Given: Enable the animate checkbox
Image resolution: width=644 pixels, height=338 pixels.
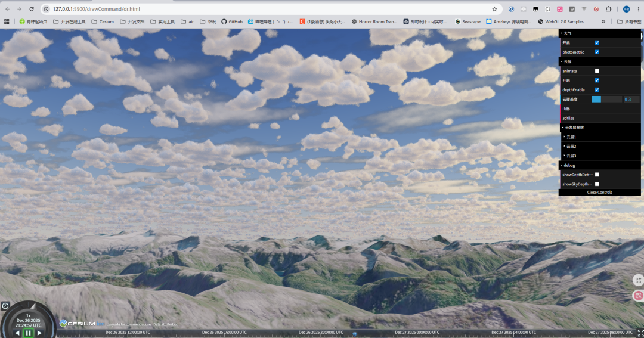Looking at the screenshot, I should pyautogui.click(x=597, y=70).
